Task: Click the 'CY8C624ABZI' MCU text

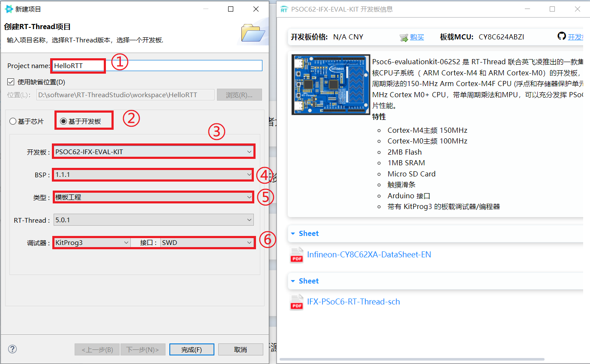Action: [501, 37]
